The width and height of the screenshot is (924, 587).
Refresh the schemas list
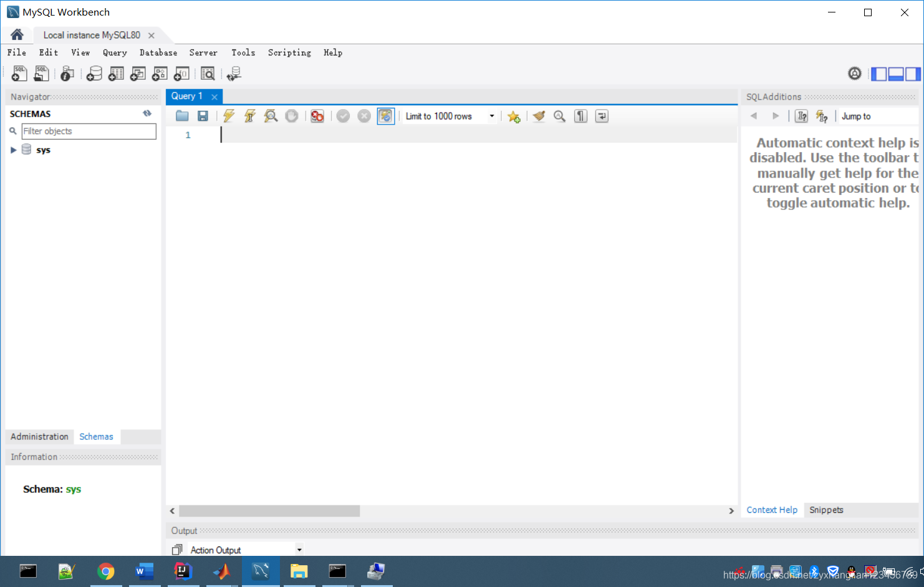(147, 113)
